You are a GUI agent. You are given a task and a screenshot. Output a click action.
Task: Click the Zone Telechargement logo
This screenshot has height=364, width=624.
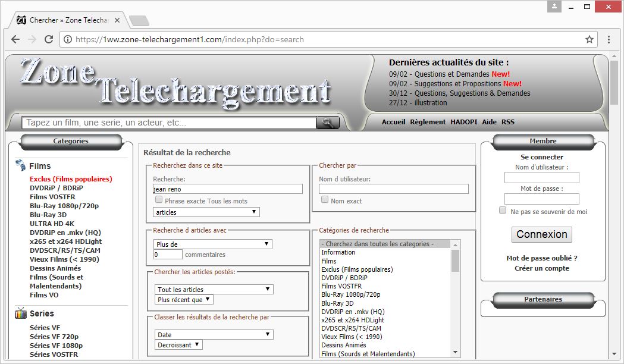[x=175, y=83]
